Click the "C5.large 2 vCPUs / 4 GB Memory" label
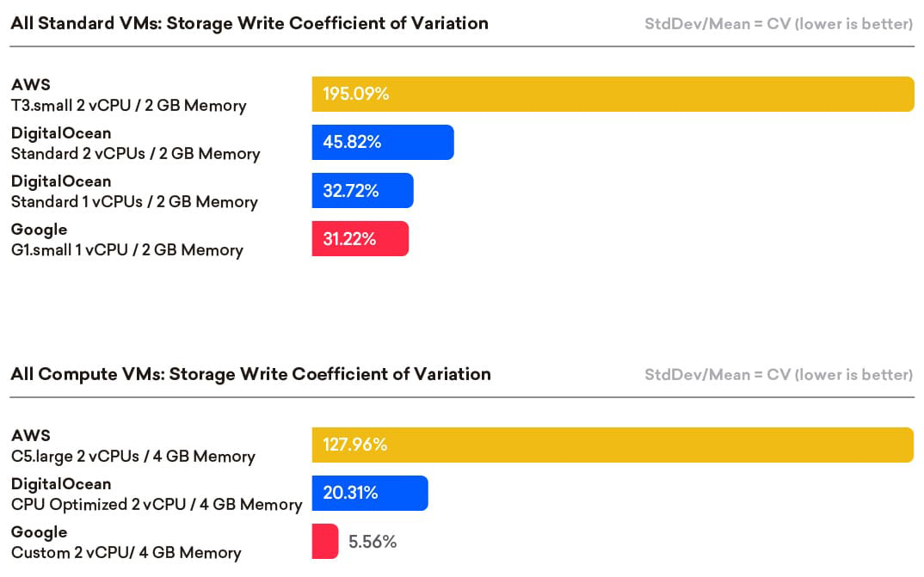Viewport: 924px width, 577px height. point(132,457)
